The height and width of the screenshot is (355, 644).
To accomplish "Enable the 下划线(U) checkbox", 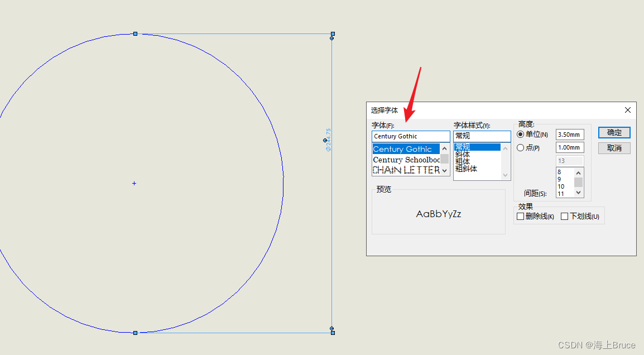I will [564, 217].
